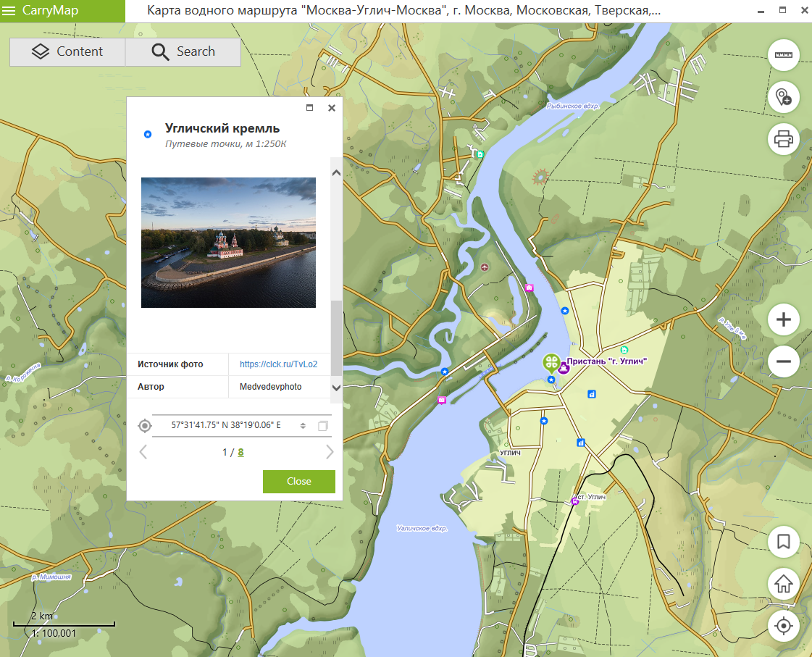Screen dimensions: 812x657
Task: Toggle the coordinate format stepper arrows
Action: (303, 426)
